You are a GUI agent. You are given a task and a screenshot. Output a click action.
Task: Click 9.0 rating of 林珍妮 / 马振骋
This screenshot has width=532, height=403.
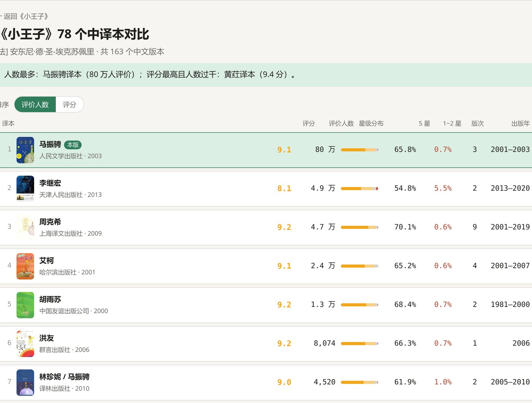coord(284,382)
